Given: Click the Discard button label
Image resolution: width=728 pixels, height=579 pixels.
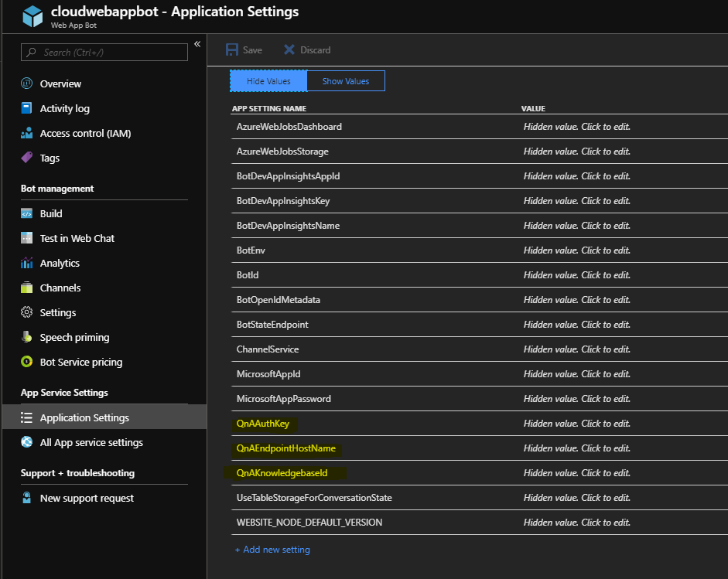Looking at the screenshot, I should [x=315, y=50].
